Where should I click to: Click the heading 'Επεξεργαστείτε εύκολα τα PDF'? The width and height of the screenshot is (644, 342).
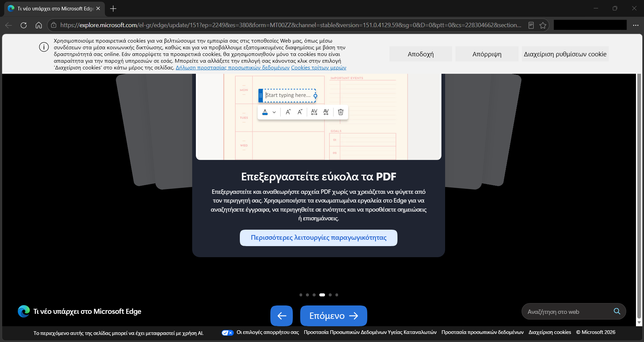point(319,177)
